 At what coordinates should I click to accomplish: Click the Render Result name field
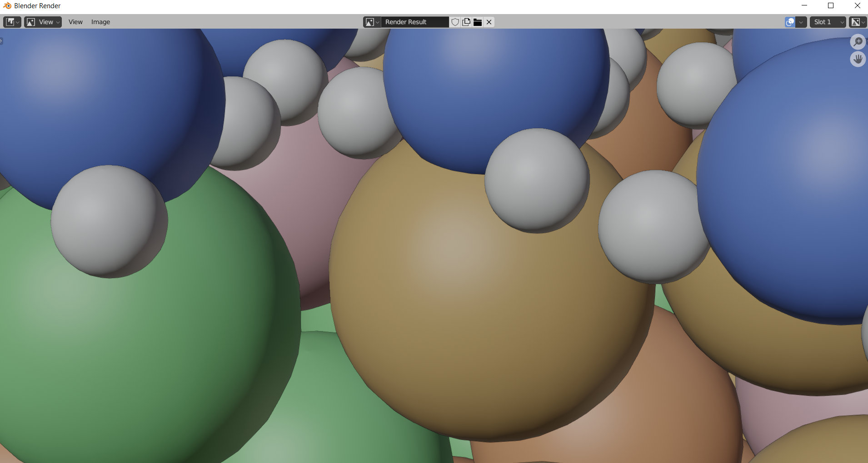[x=414, y=22]
